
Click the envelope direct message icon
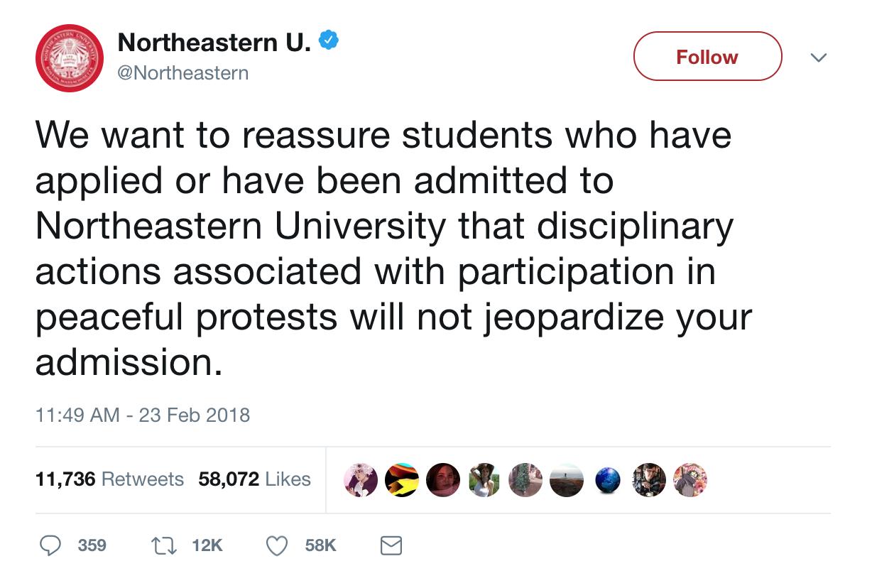click(x=391, y=545)
